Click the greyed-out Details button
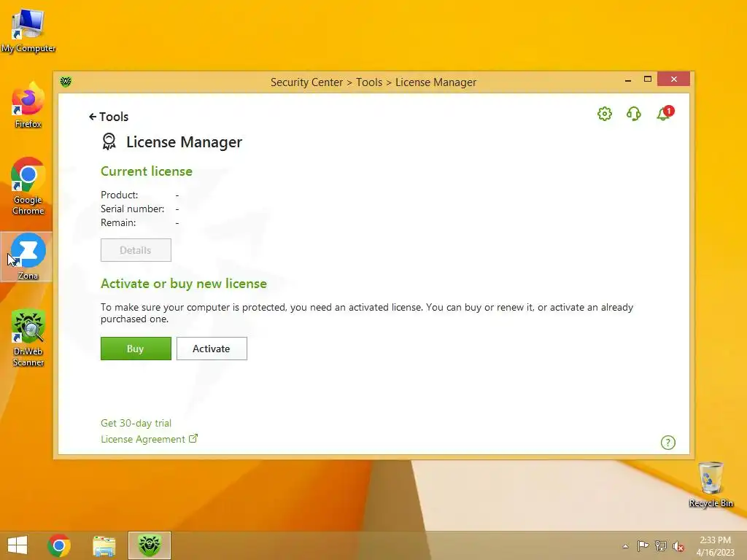747x560 pixels. tap(136, 250)
